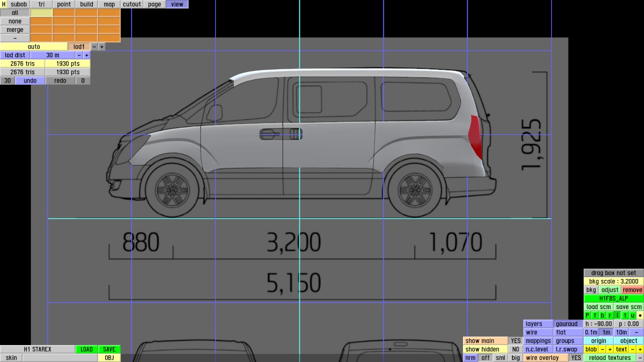The width and height of the screenshot is (644, 362).
Task: Click the undo button
Action: tap(30, 81)
